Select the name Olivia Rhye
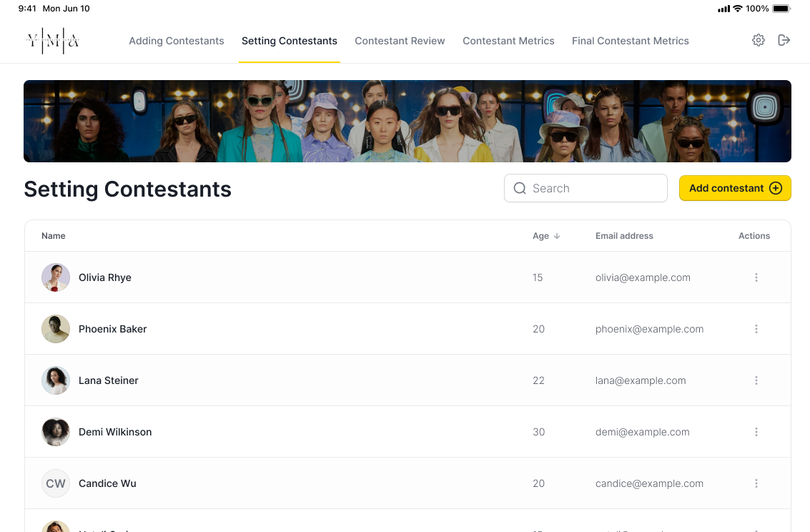 click(105, 277)
